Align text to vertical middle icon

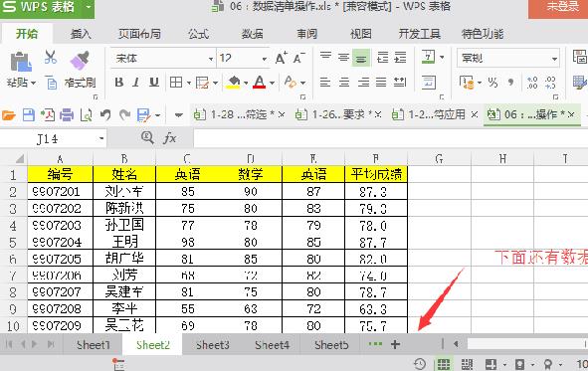343,57
